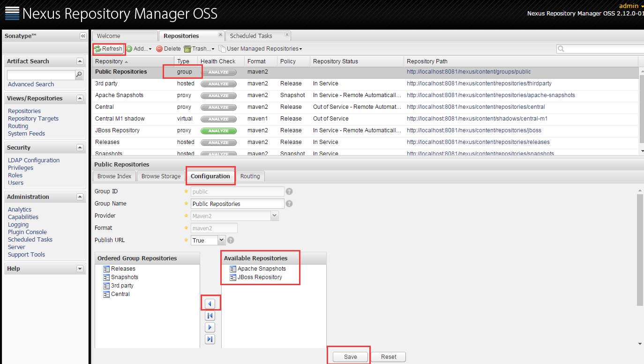The image size is (644, 364).
Task: Collapse the Artifact Search section
Action: [80, 61]
